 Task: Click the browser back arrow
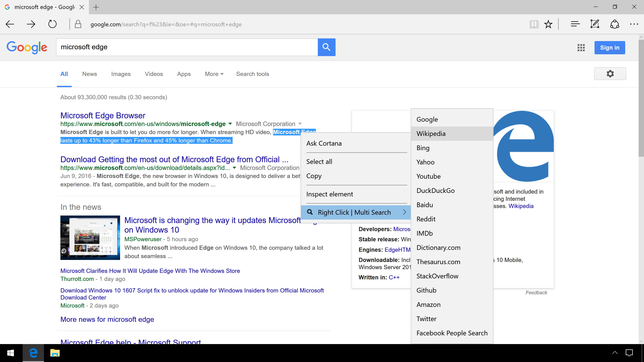(10, 24)
